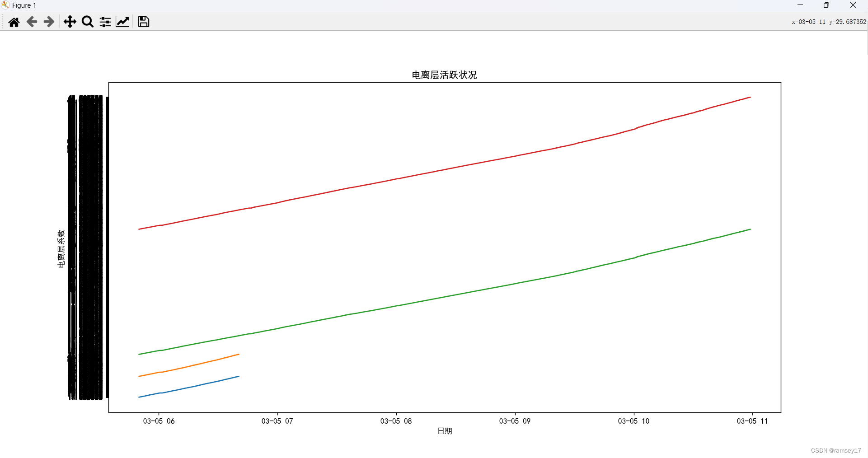Click x-axis tick label 03-05 10

[x=633, y=421]
